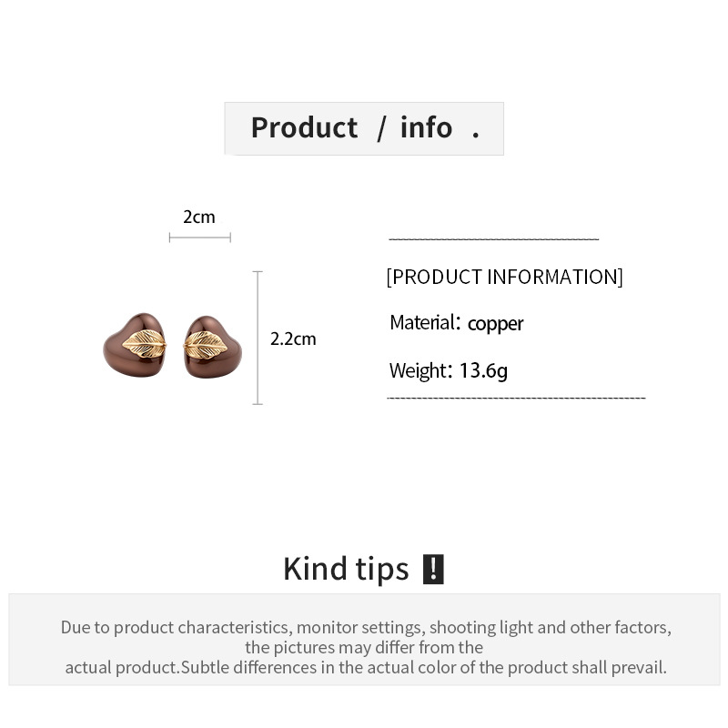Click the gold leaf on right earring
Screen dimensions: 728x728
tap(206, 346)
